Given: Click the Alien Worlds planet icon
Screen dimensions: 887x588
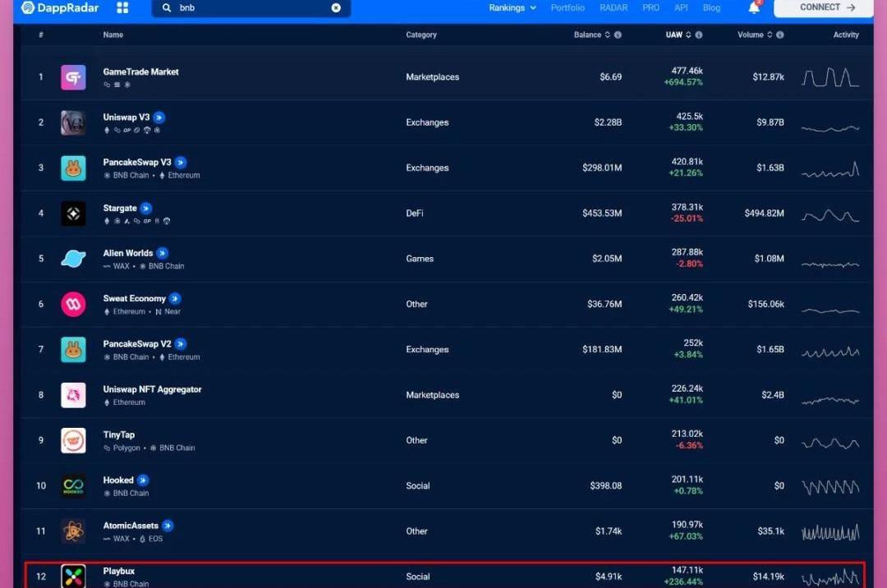Looking at the screenshot, I should coord(73,259).
